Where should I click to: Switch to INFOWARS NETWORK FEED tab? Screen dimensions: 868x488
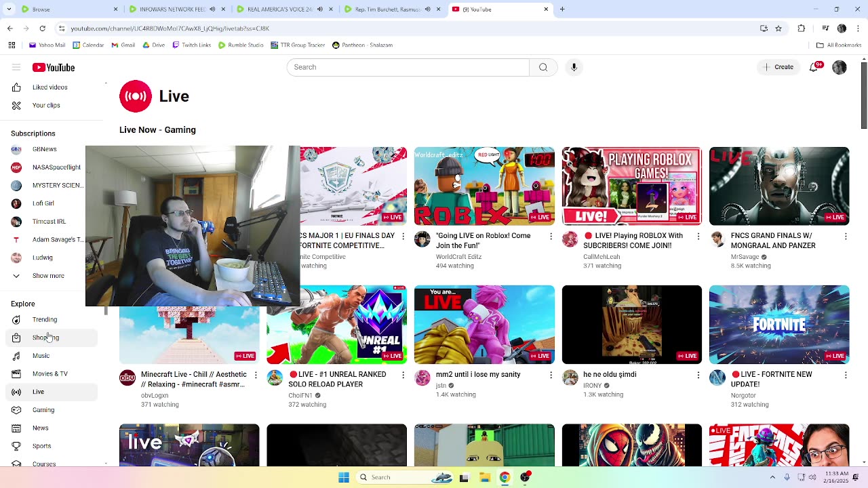point(177,9)
